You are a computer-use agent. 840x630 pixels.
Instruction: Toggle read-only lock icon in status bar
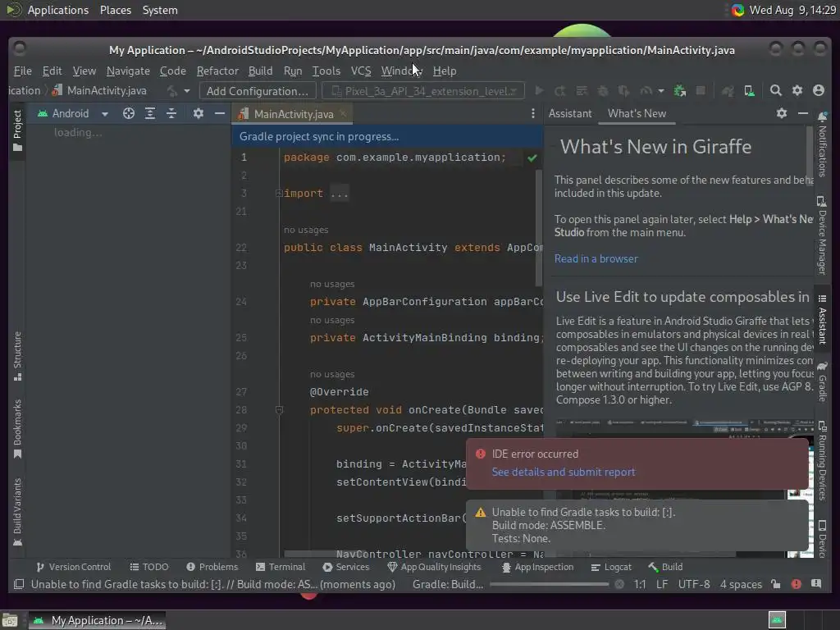tap(776, 584)
